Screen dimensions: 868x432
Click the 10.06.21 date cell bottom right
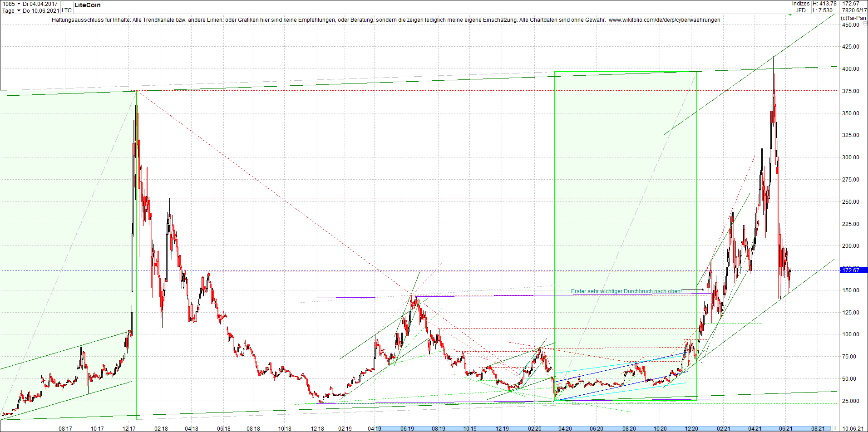[x=853, y=429]
